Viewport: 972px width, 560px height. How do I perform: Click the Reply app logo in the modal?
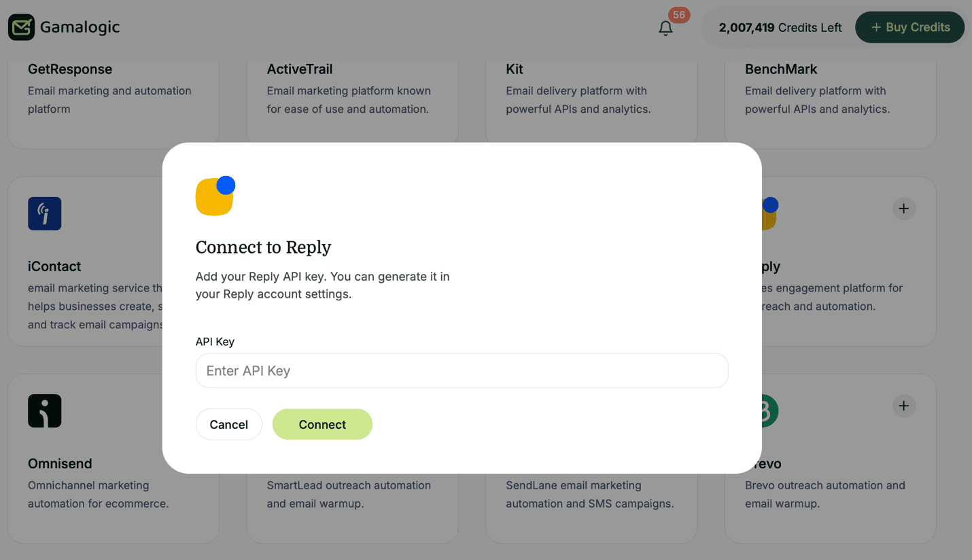214,196
